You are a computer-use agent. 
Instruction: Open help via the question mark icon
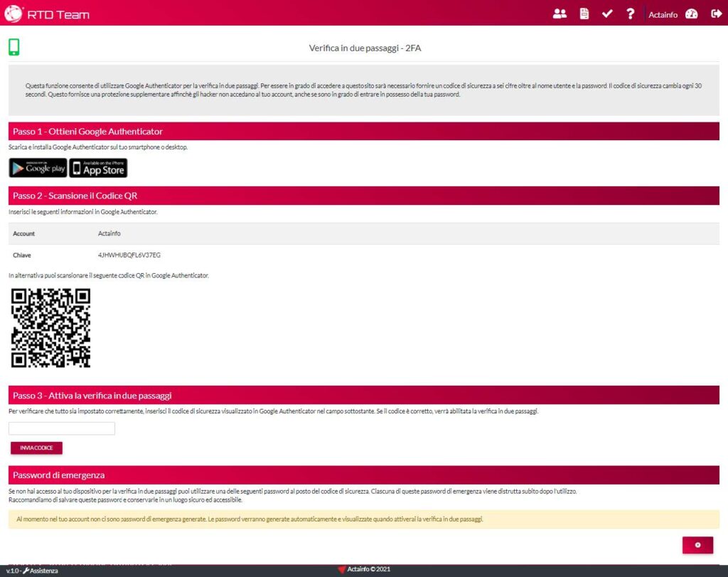click(x=630, y=14)
